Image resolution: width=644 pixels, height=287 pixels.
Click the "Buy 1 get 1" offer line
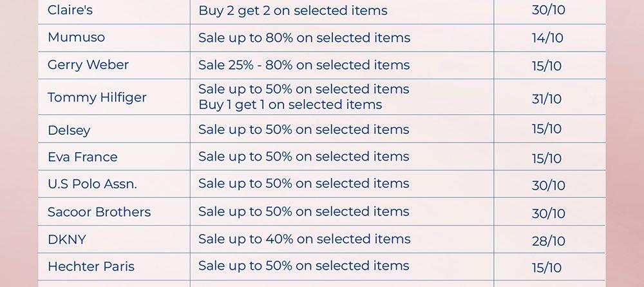point(290,105)
